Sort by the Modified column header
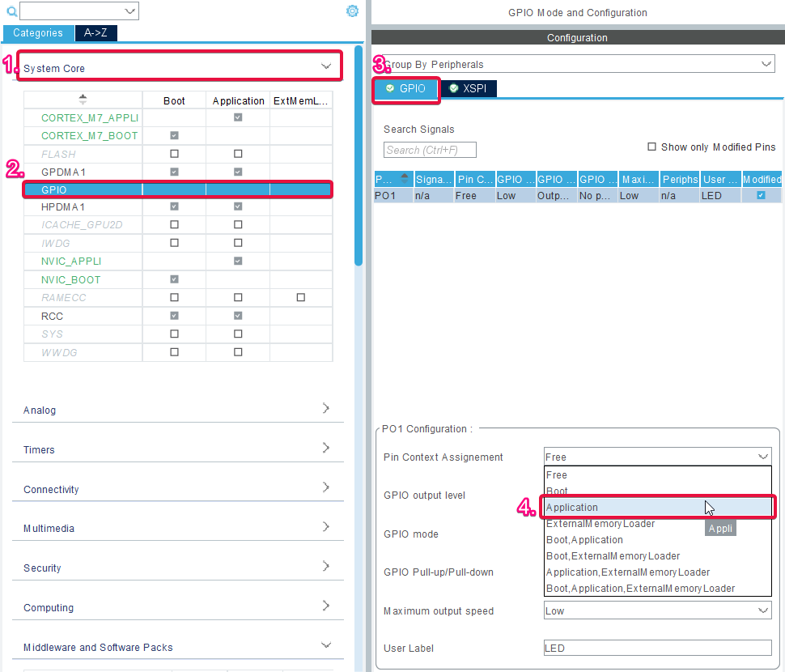The width and height of the screenshot is (785, 672). 762,179
